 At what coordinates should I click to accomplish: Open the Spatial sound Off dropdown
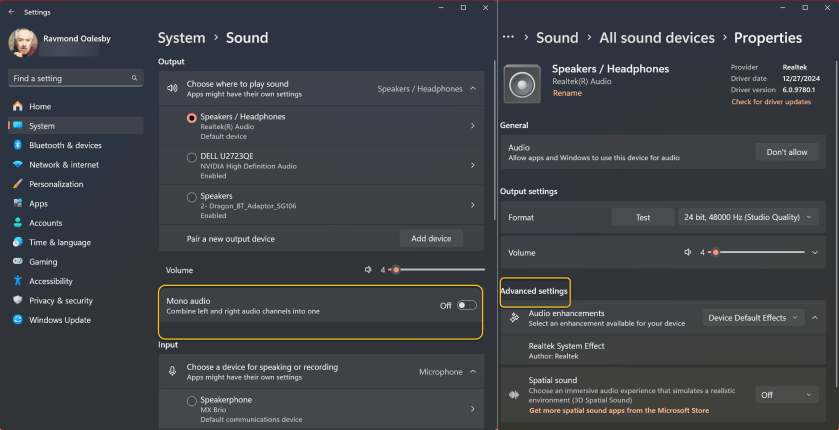[780, 395]
